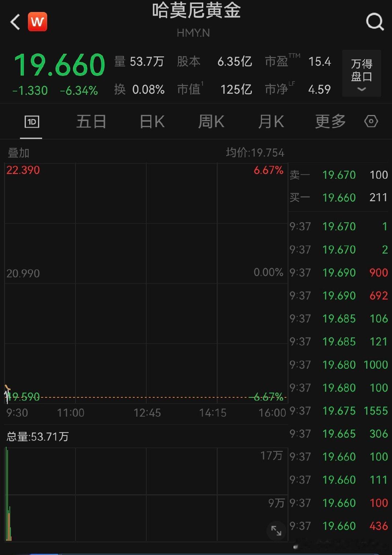The image size is (392, 555).
Task: Tap the 均价:19.754 average price label
Action: click(255, 153)
